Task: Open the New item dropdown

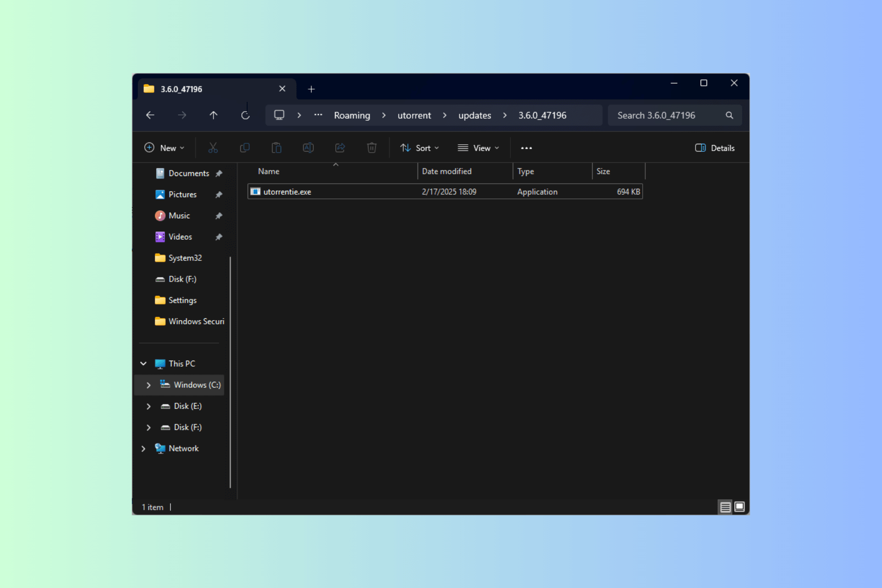Action: (164, 148)
